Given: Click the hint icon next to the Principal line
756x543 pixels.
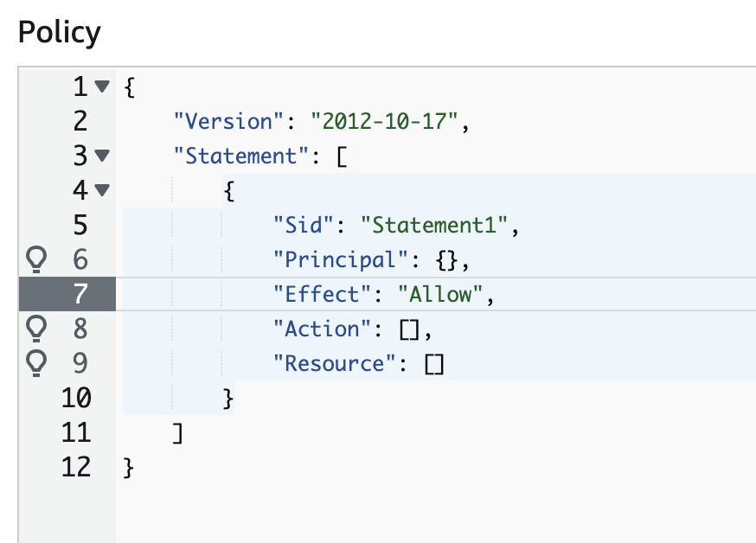Looking at the screenshot, I should click(36, 259).
